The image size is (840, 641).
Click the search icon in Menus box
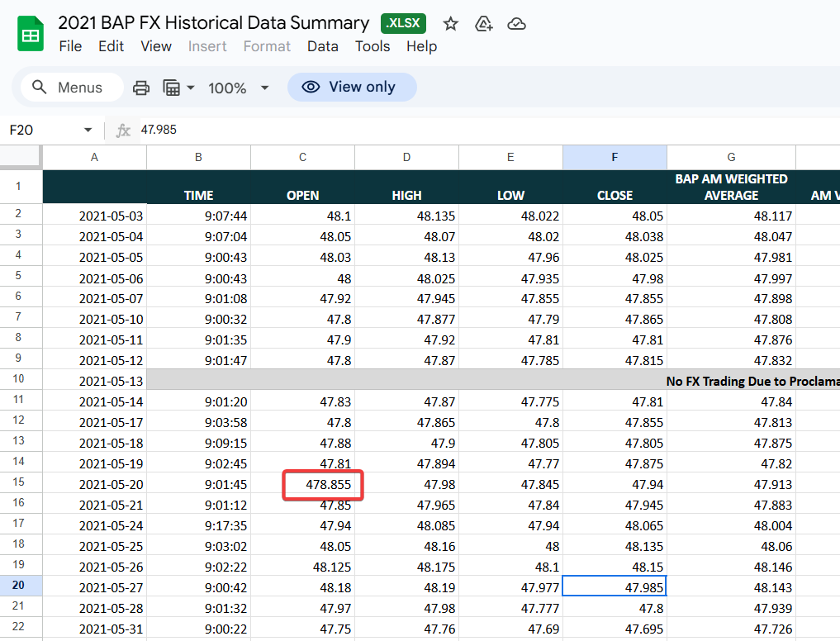pos(39,87)
